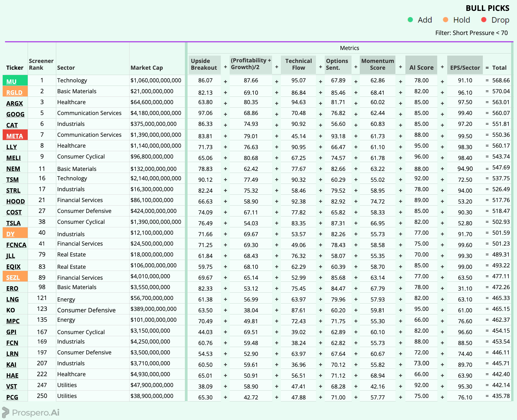
Task: Open the META ticker link
Action: pyautogui.click(x=15, y=136)
